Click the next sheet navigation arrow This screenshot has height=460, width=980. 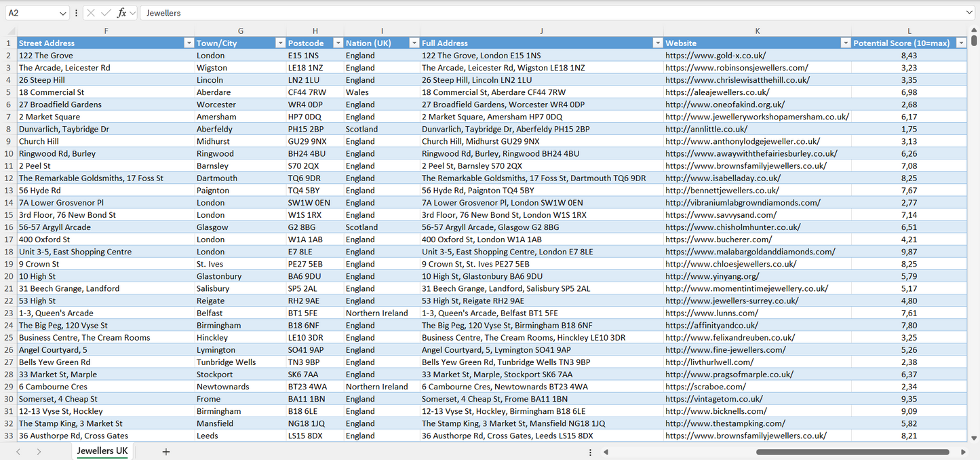pyautogui.click(x=38, y=451)
